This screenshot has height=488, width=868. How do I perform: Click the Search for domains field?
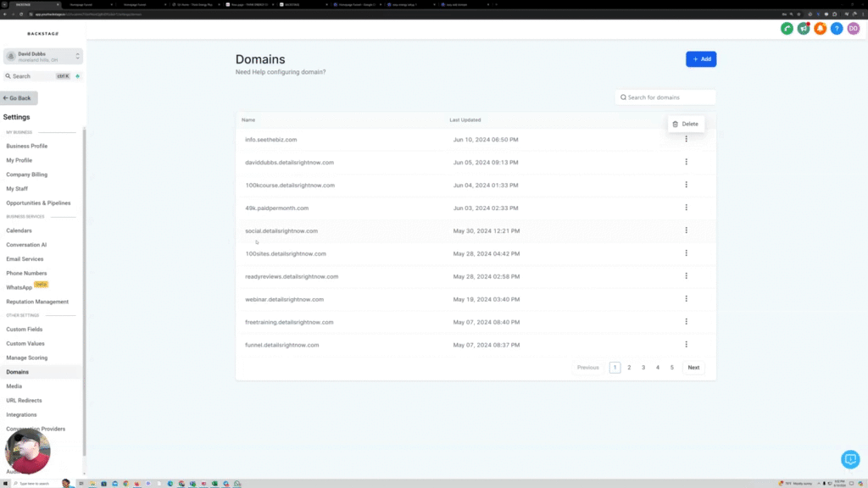tap(665, 97)
